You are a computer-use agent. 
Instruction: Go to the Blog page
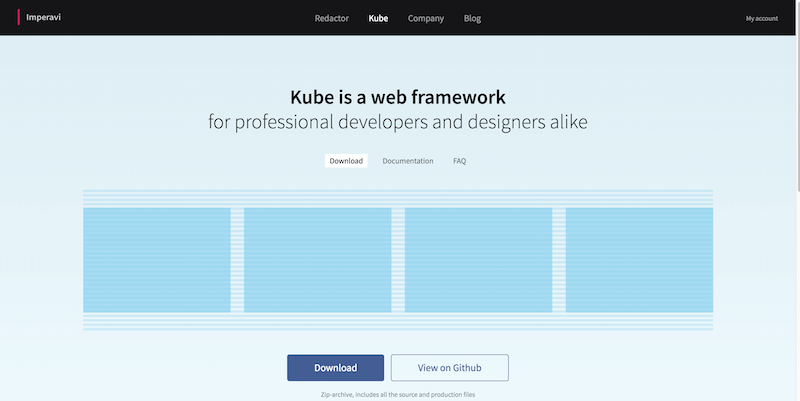472,18
